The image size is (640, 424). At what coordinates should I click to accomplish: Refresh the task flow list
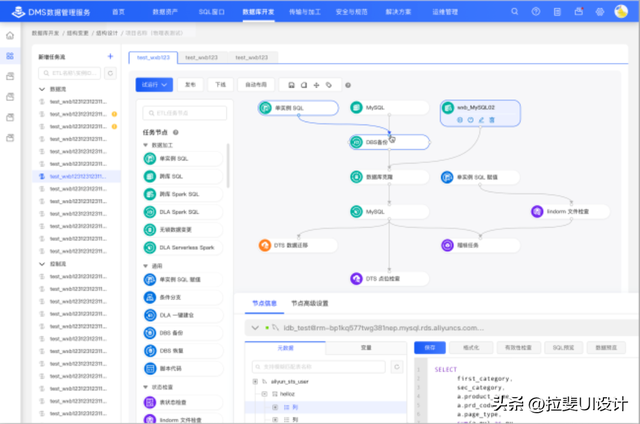pyautogui.click(x=110, y=73)
